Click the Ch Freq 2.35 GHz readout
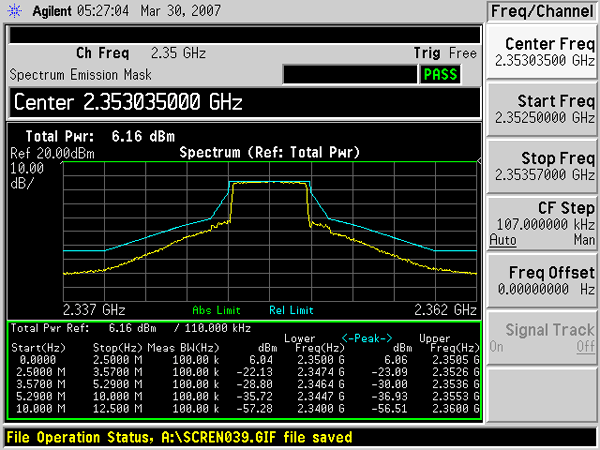 (140, 52)
